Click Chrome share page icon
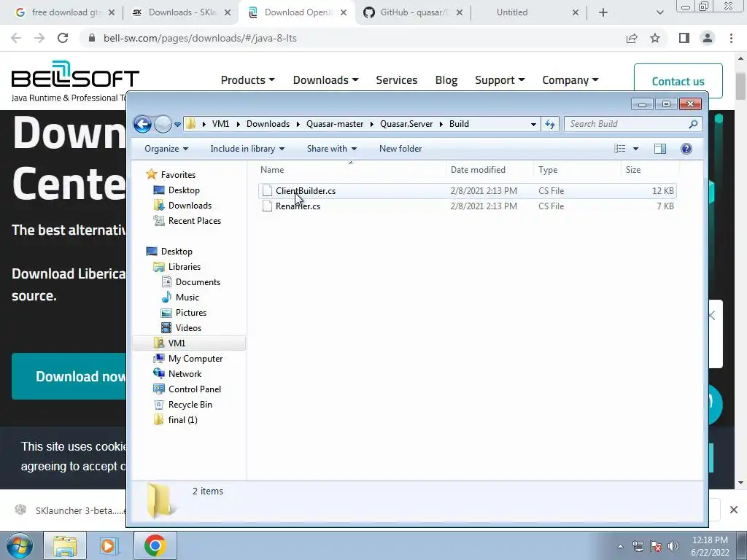747x560 pixels. (632, 38)
